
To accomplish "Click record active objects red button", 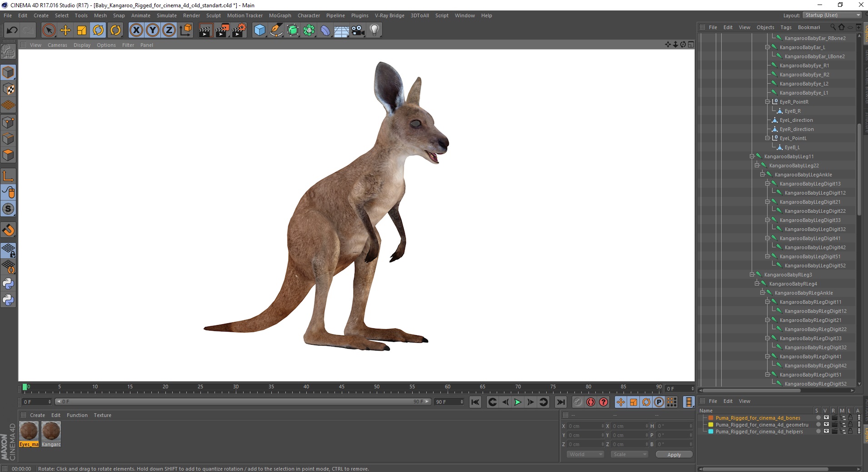I will click(591, 402).
